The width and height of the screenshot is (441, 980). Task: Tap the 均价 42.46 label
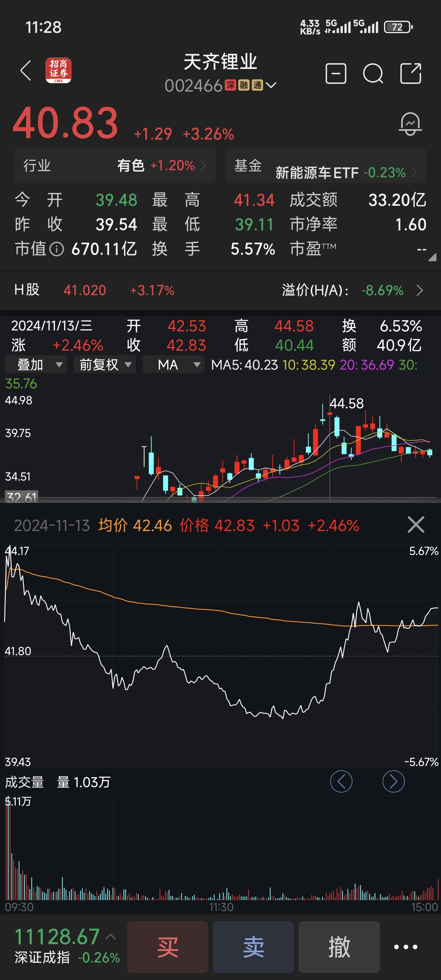135,526
